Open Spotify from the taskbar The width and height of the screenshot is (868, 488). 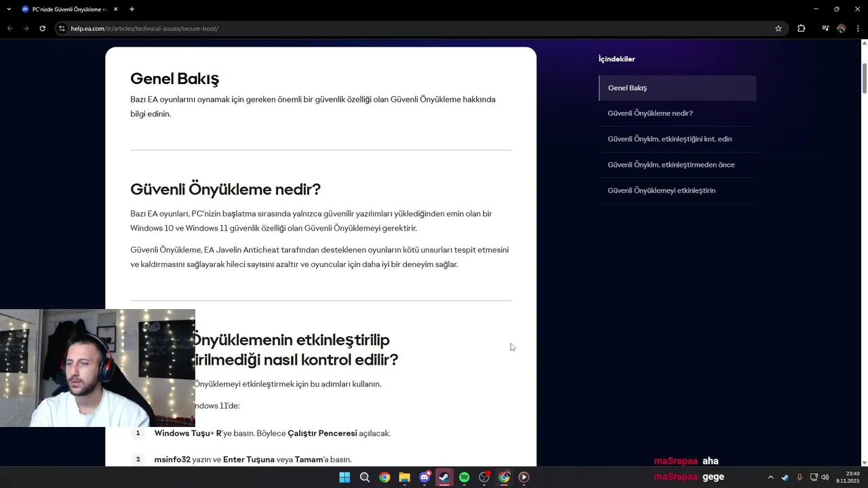coord(465,477)
